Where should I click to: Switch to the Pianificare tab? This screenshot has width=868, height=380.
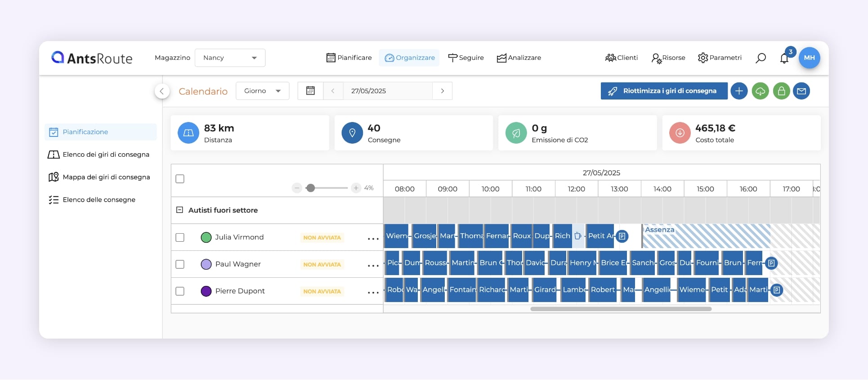pos(349,58)
